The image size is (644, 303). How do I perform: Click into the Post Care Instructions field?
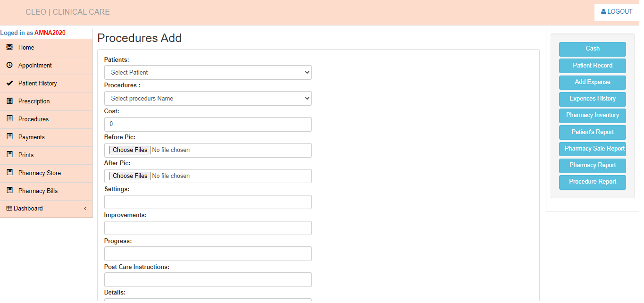pyautogui.click(x=208, y=280)
